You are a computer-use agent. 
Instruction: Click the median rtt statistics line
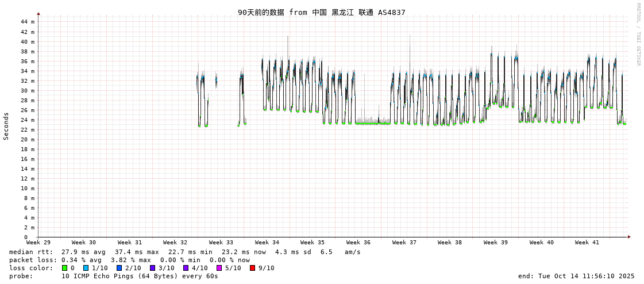184,252
